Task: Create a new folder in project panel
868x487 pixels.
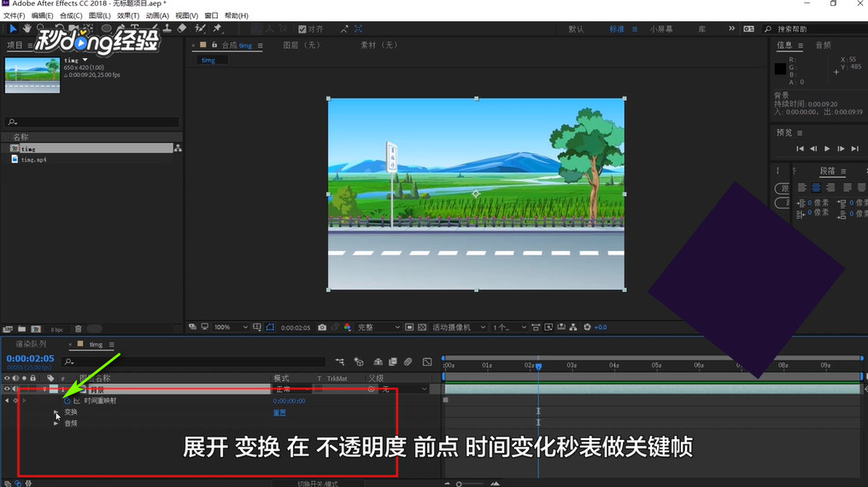Action: (21, 329)
